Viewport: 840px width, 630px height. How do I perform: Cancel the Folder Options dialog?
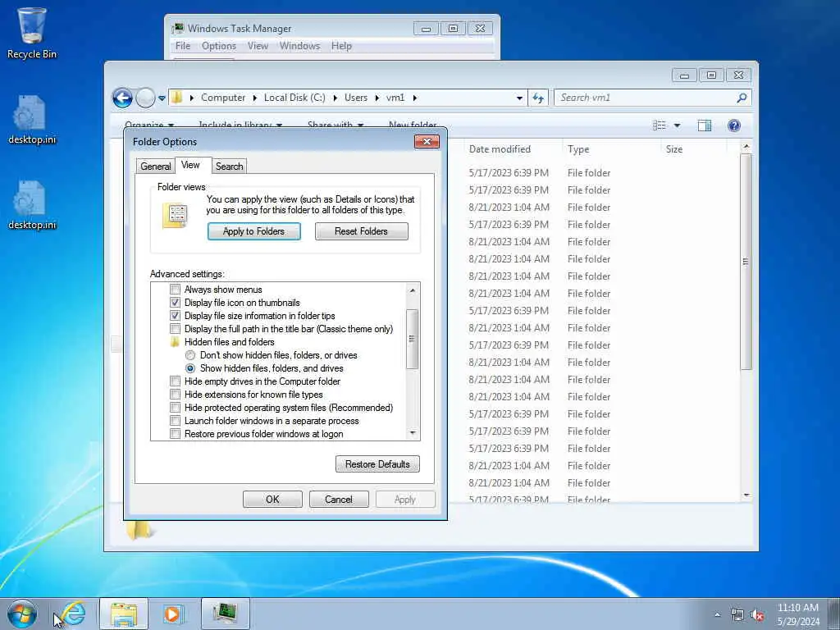pos(339,500)
